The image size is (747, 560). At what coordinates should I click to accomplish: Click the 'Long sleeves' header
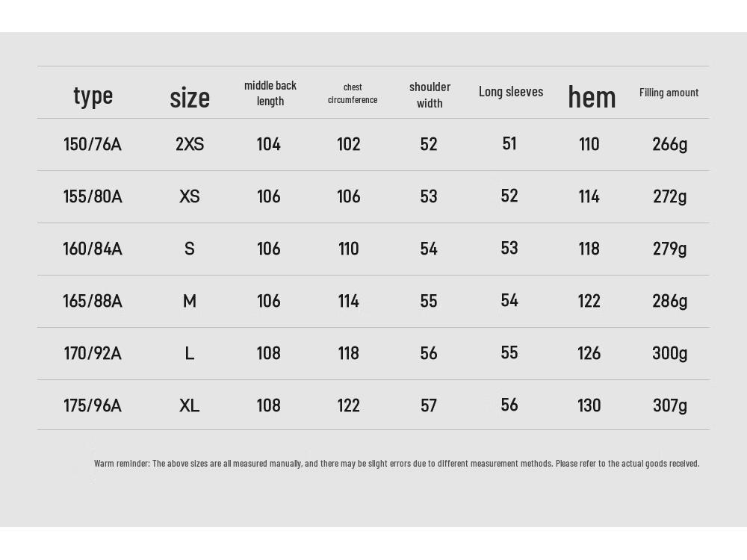pyautogui.click(x=511, y=91)
